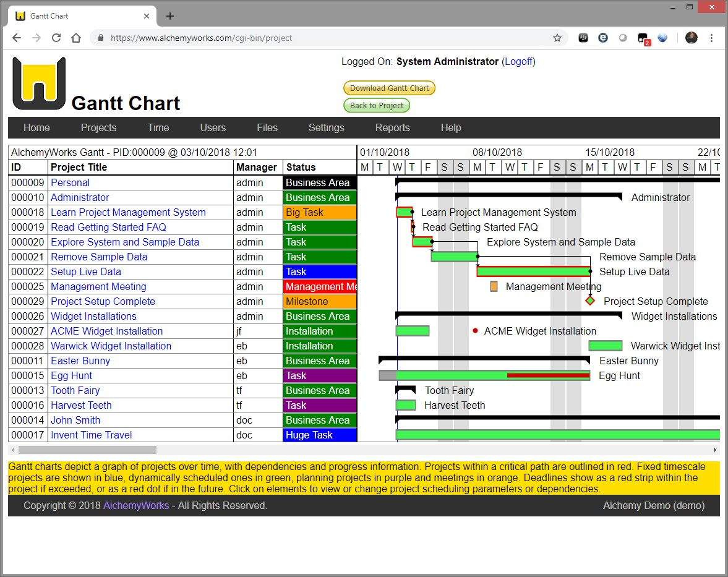The height and width of the screenshot is (577, 728).
Task: Click the Warwick Widget Installation Gantt bar
Action: coord(606,346)
